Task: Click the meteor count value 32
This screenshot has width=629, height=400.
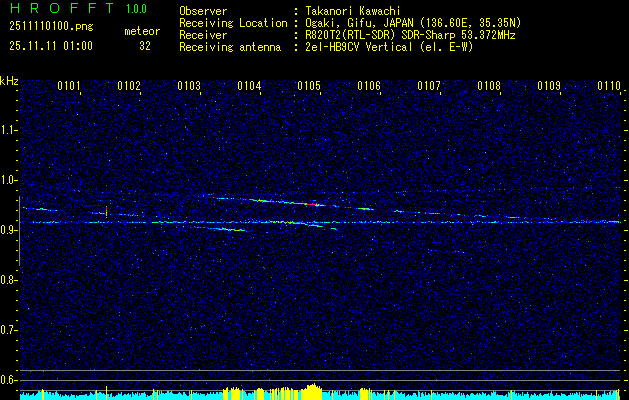Action: 145,46
